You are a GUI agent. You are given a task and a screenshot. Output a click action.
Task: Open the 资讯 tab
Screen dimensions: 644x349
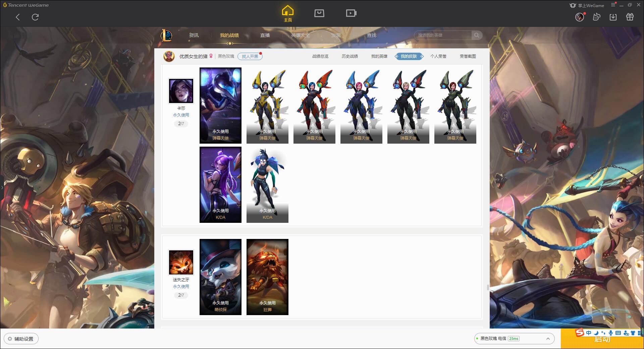click(194, 35)
